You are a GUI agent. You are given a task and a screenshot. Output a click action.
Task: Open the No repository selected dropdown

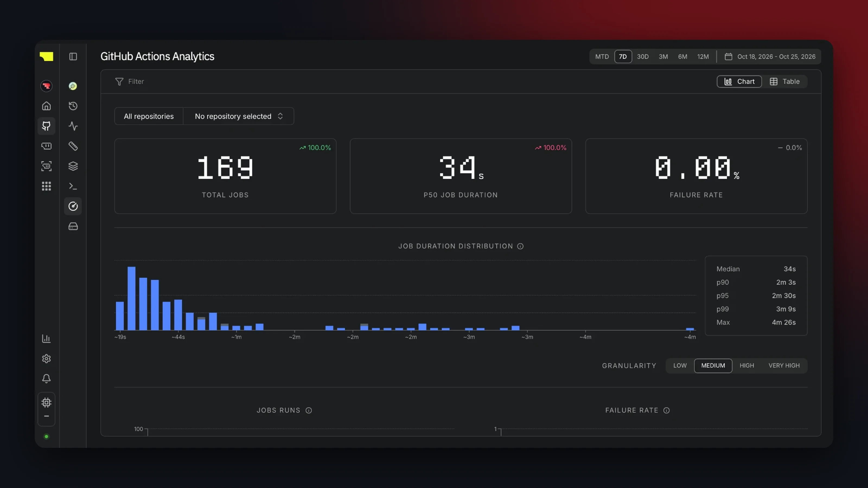coord(239,116)
